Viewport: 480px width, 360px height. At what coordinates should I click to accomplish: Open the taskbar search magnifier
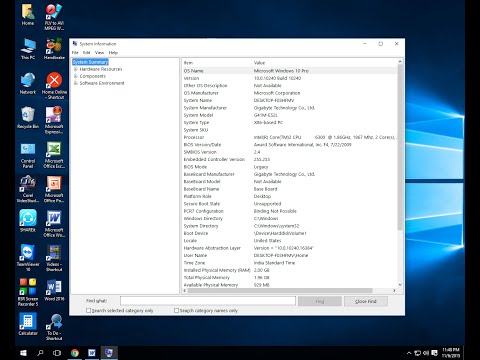coord(40,353)
